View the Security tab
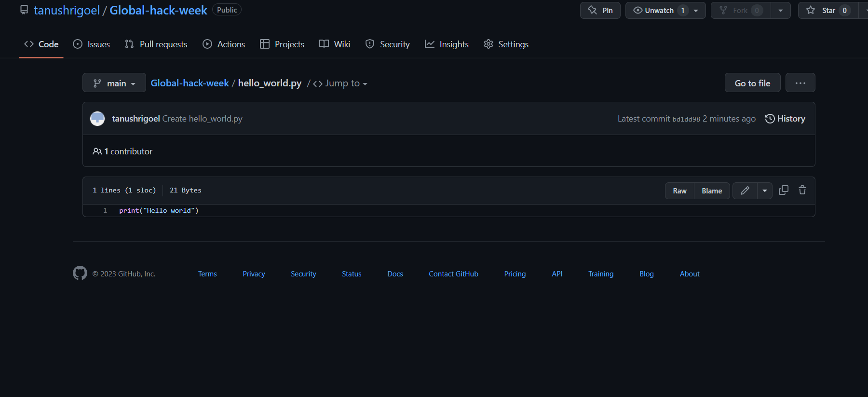Image resolution: width=868 pixels, height=397 pixels. 388,44
